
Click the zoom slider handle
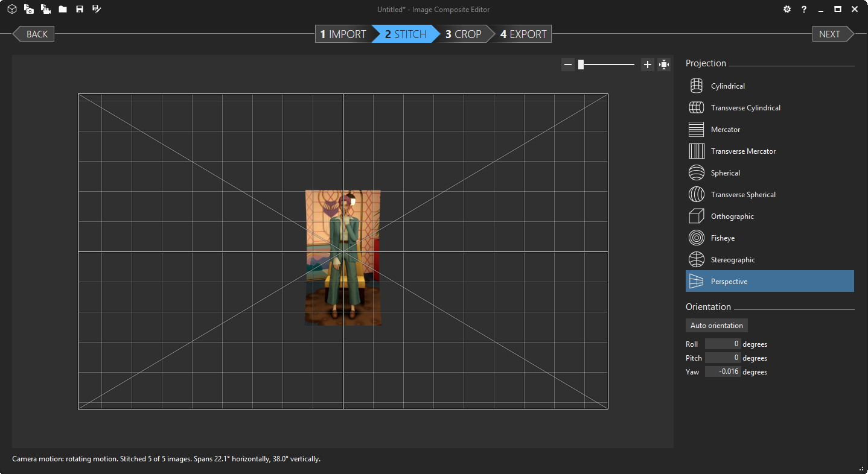pos(581,65)
